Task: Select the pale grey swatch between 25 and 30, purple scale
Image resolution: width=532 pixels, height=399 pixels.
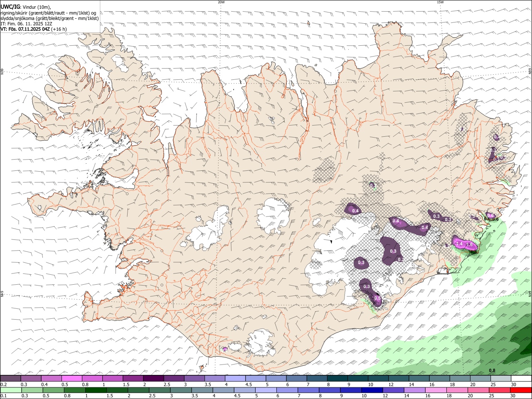Action: pyautogui.click(x=500, y=379)
